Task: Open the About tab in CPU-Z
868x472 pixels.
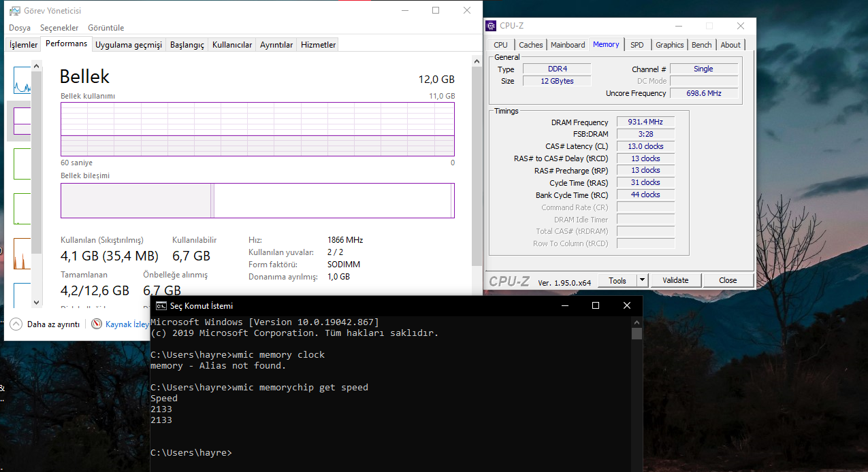Action: coord(730,45)
